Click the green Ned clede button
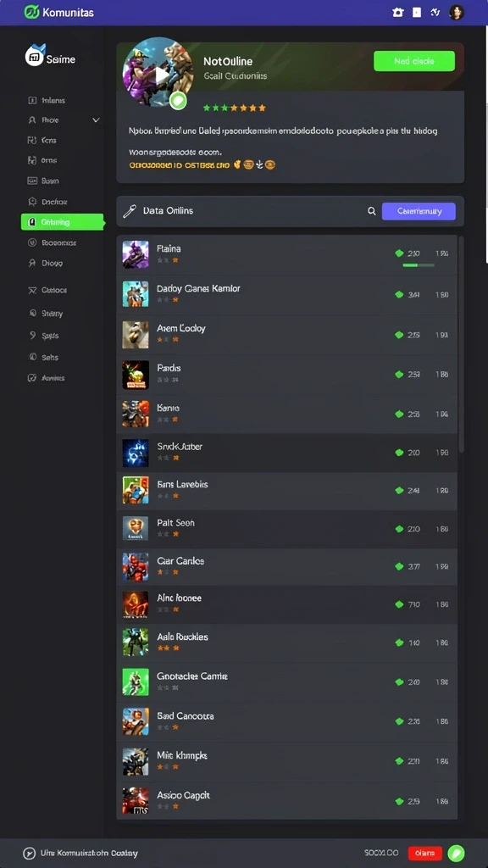The height and width of the screenshot is (868, 488). tap(413, 61)
